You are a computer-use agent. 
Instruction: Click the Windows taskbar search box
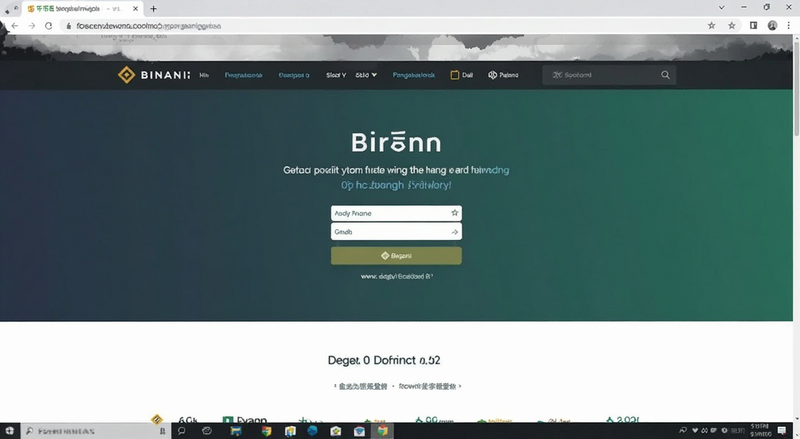94,431
